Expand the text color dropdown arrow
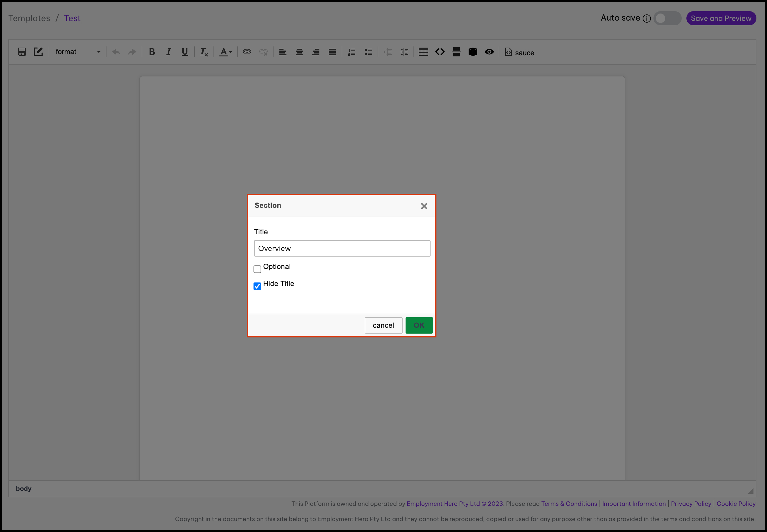This screenshot has height=532, width=767. (231, 52)
